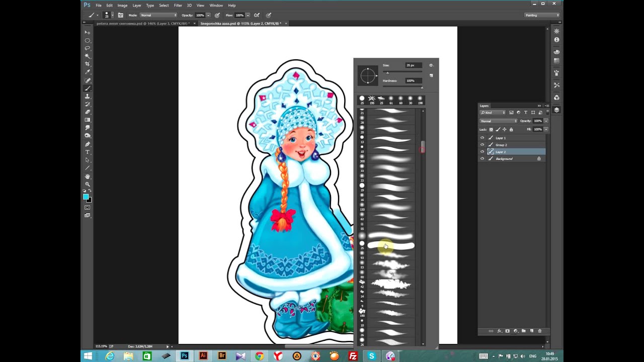Viewport: 644px width, 362px height.
Task: Hide Background layer visibility eye
Action: click(482, 159)
